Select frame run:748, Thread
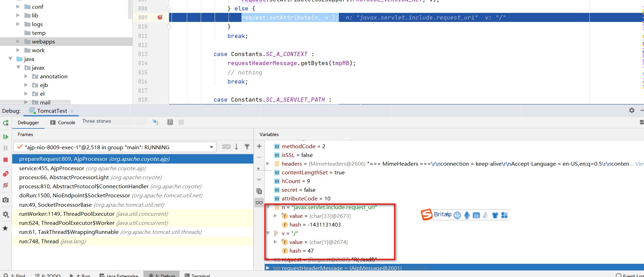Screen dimensions: 644x277 point(133,241)
